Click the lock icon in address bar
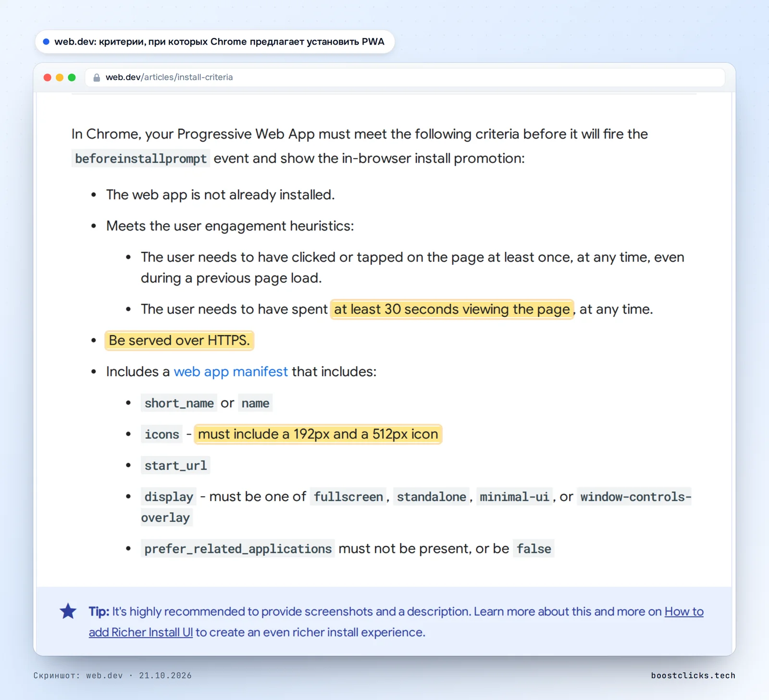This screenshot has width=769, height=700. click(97, 77)
